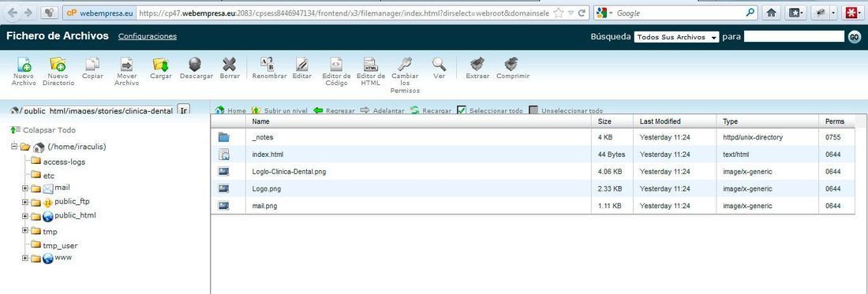868x294 pixels.
Task: Go to Home in the file pane
Action: point(230,110)
